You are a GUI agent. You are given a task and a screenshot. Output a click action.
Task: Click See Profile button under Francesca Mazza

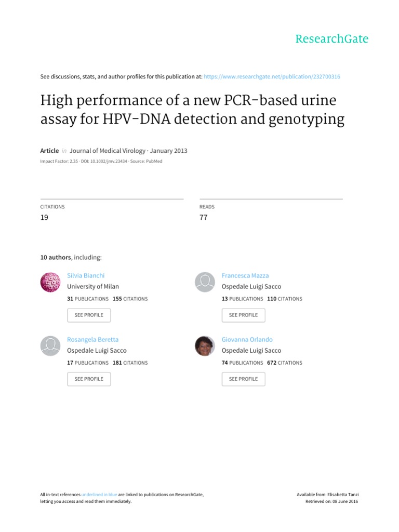click(x=243, y=315)
